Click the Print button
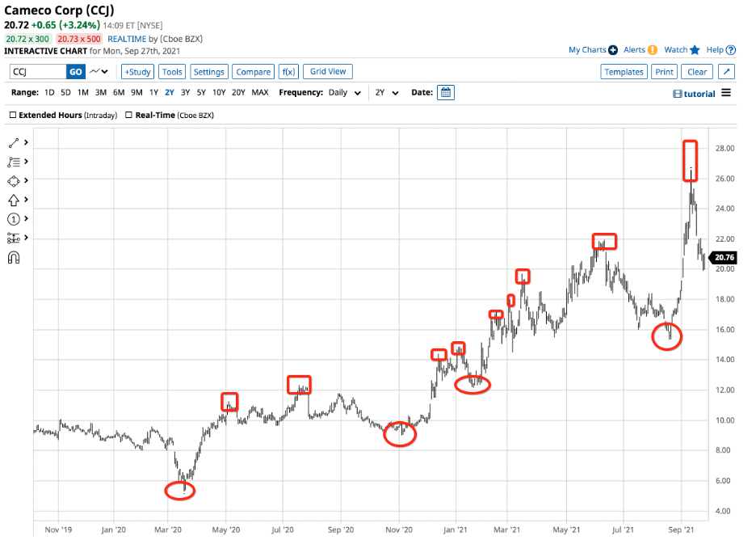This screenshot has width=756, height=540. [x=664, y=71]
